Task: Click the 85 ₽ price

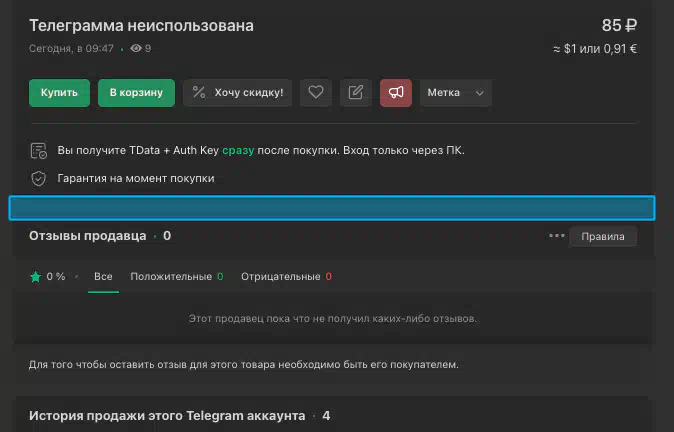Action: 619,25
